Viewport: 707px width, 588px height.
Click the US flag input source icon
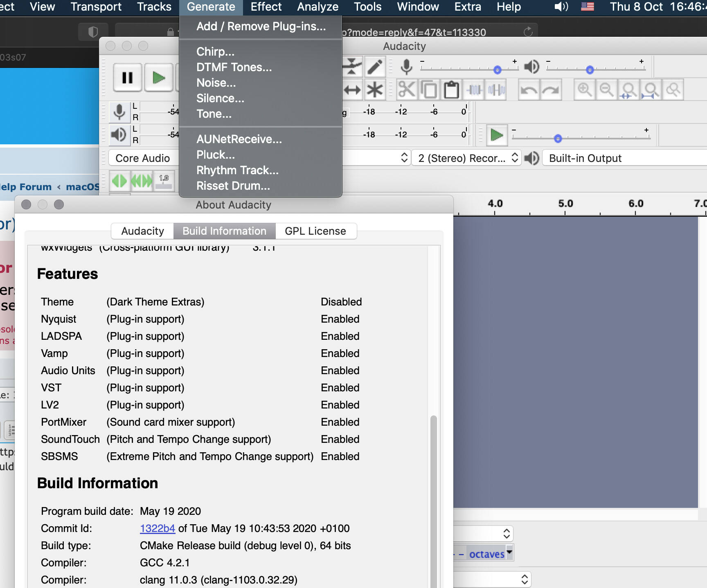[x=588, y=7]
